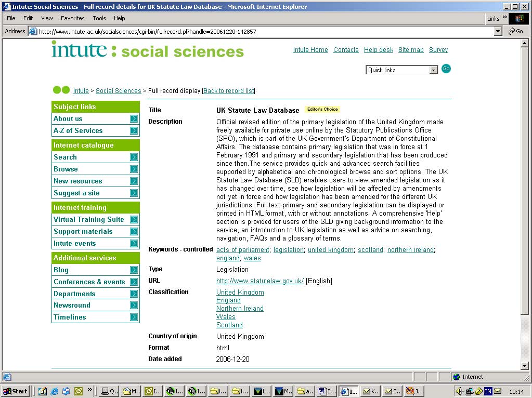Click the arrow icon beside New resources
Image resolution: width=532 pixels, height=398 pixels.
134,181
